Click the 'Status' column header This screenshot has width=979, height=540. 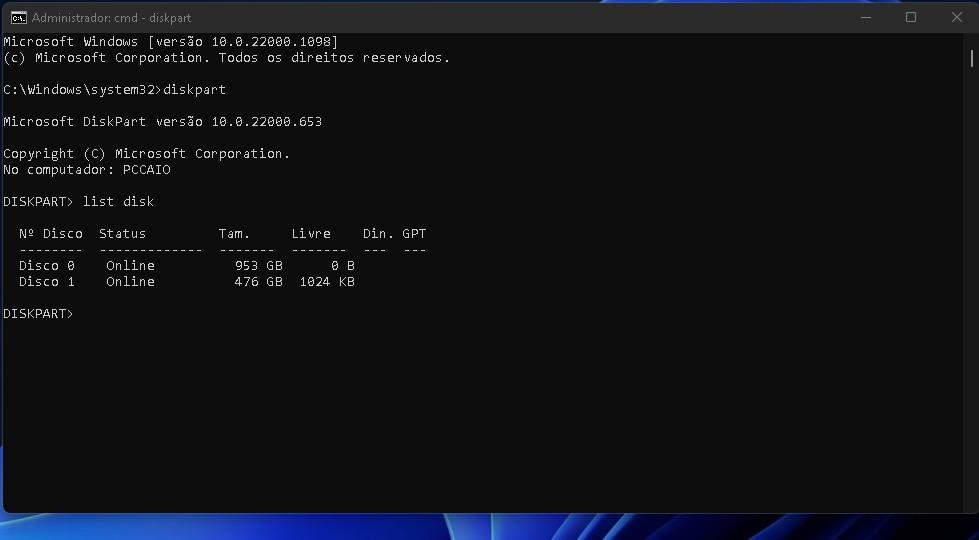point(122,233)
